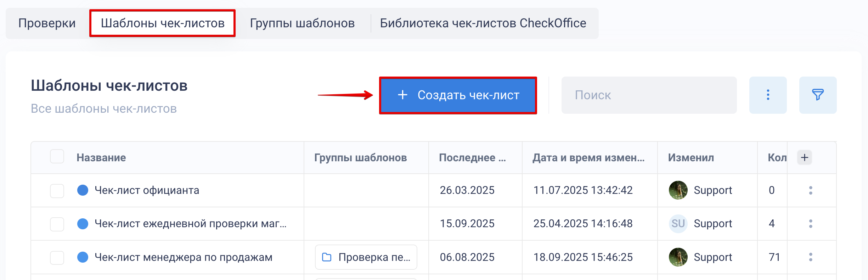Focus the Поиск search field
The width and height of the screenshot is (868, 280).
pos(649,95)
